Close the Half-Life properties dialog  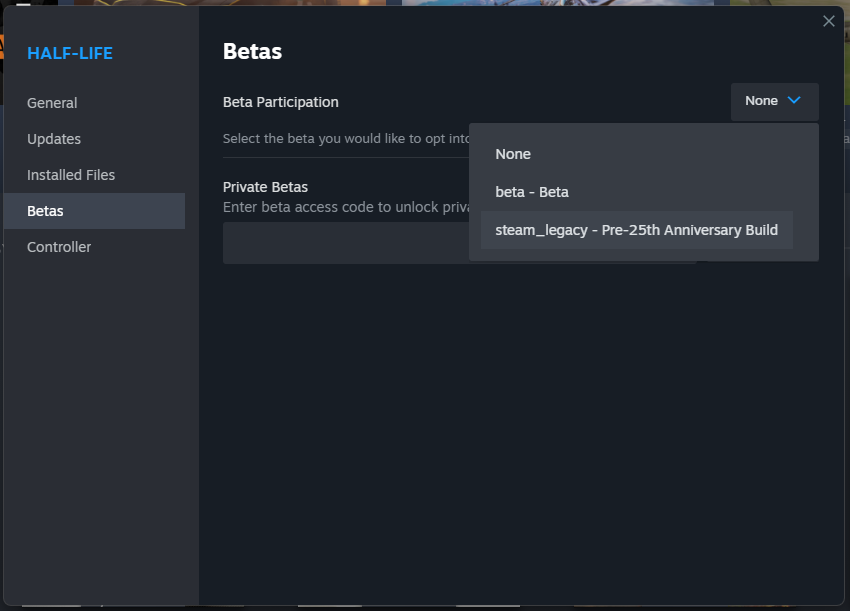tap(828, 21)
